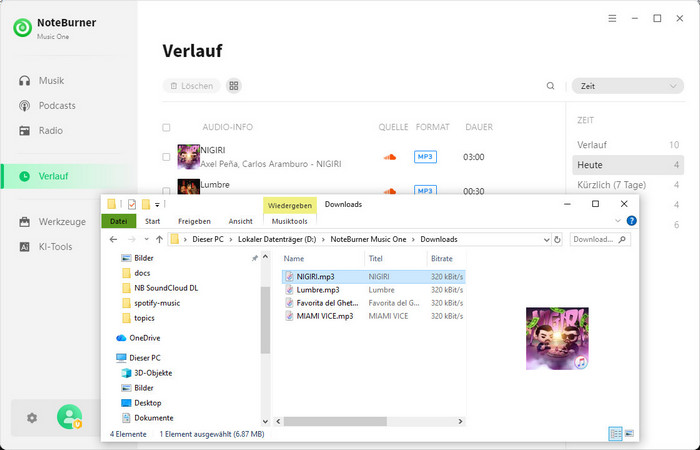Select Lumbre.mp3 file
The image size is (700, 450).
tap(374, 290)
